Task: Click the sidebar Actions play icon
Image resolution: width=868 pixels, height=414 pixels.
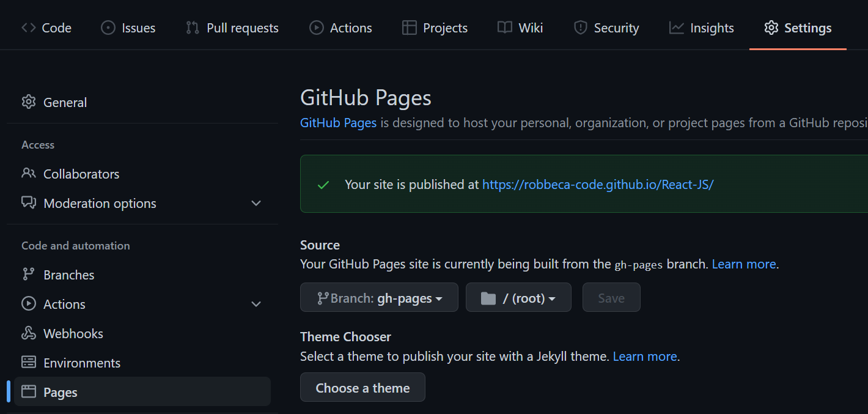Action: coord(29,303)
